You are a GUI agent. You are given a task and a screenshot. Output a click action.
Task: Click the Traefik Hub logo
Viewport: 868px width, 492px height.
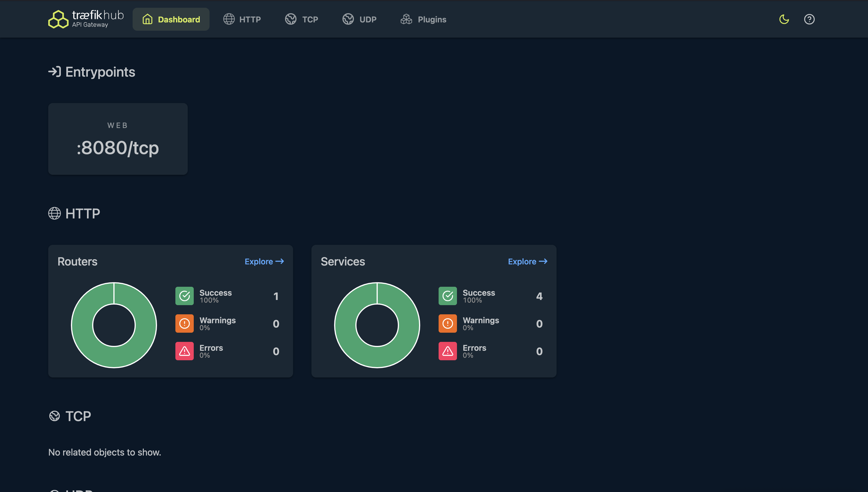(x=86, y=19)
